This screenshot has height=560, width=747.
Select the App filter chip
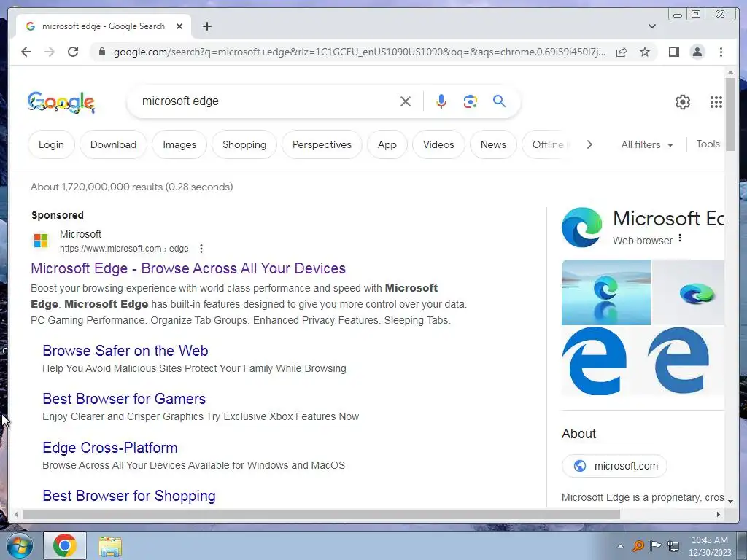[387, 145]
